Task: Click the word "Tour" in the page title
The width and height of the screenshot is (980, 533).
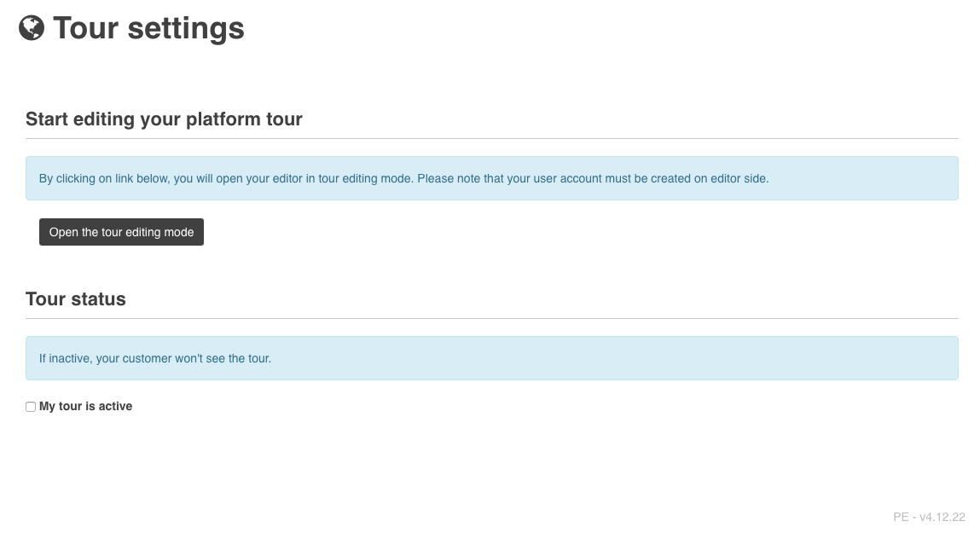Action: [85, 28]
